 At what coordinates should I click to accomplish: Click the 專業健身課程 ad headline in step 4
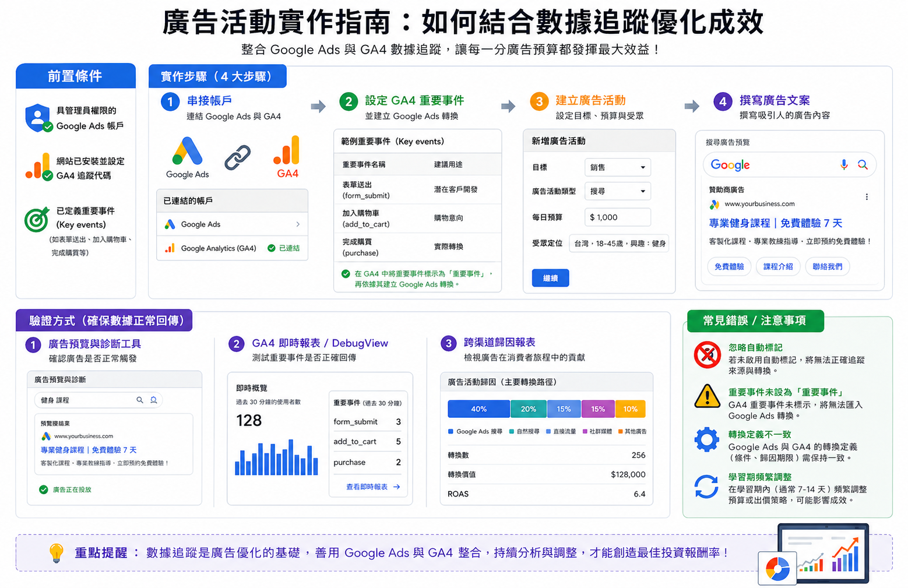(775, 223)
